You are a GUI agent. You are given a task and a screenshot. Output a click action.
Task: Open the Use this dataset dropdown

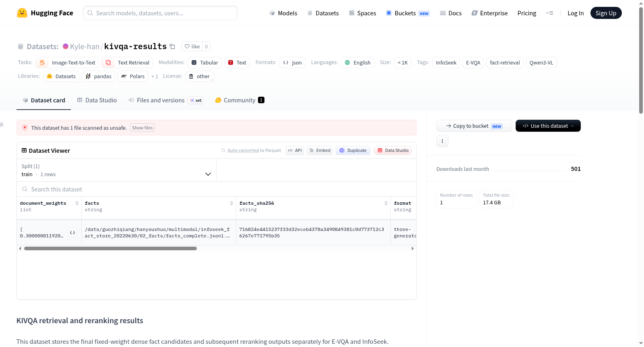coord(548,126)
